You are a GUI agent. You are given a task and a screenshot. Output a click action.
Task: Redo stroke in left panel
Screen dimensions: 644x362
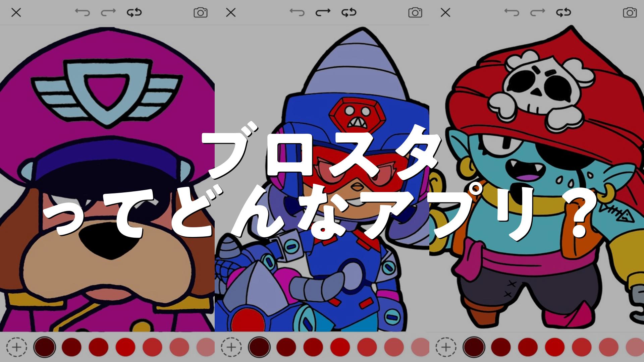[108, 13]
